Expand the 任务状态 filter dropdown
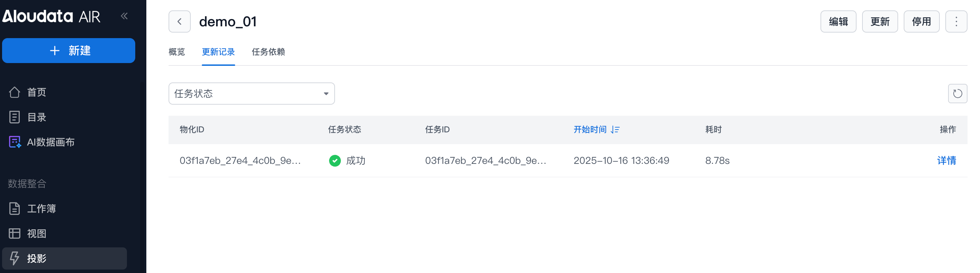 [x=251, y=94]
